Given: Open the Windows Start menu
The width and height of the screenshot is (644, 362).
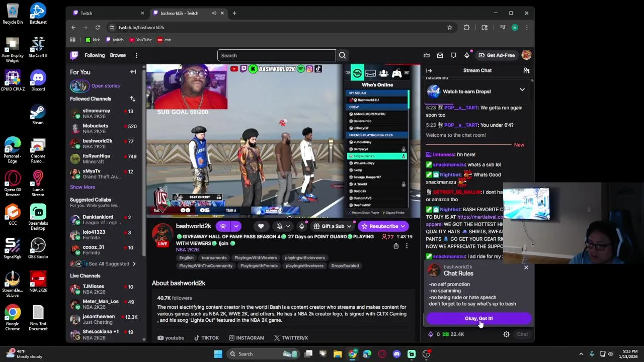Looking at the screenshot, I should pos(218,354).
